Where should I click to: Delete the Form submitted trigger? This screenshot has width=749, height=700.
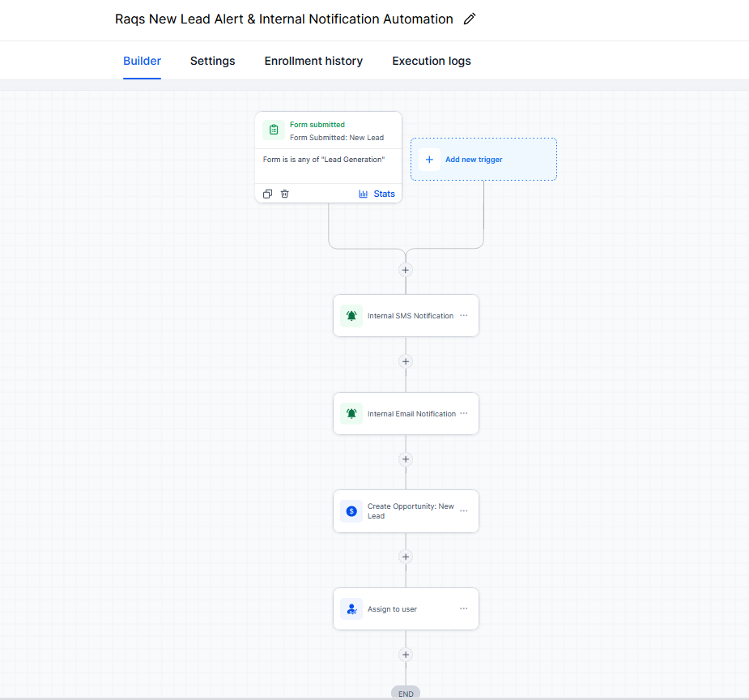285,194
